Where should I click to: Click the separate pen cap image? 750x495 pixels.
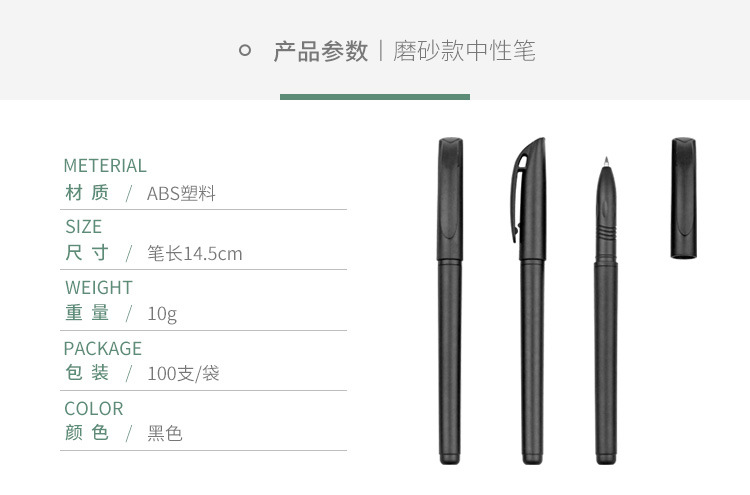[684, 198]
